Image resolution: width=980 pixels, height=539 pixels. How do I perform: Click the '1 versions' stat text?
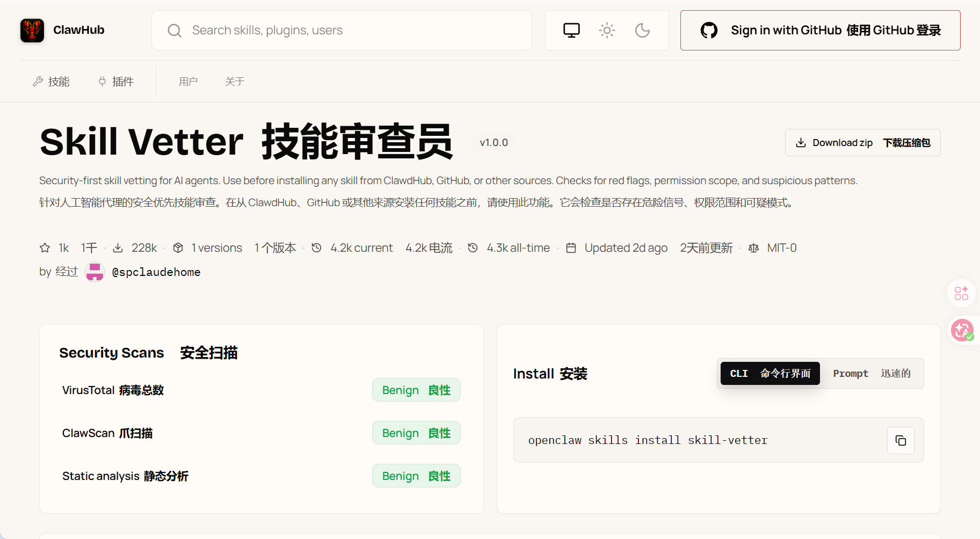click(x=217, y=248)
